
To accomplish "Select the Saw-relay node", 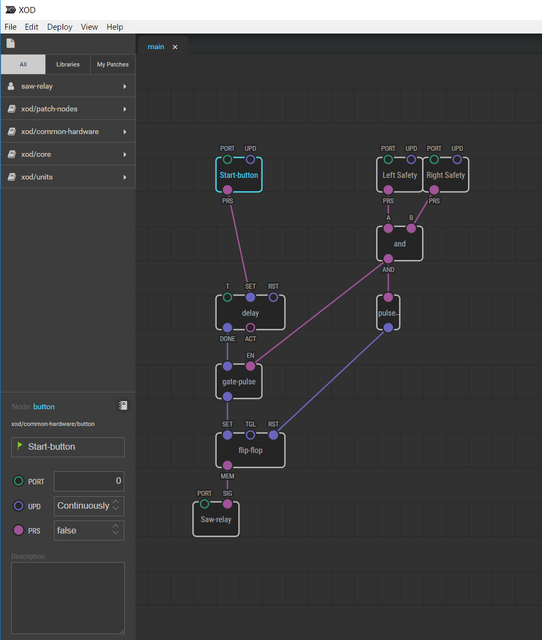I will point(216,520).
